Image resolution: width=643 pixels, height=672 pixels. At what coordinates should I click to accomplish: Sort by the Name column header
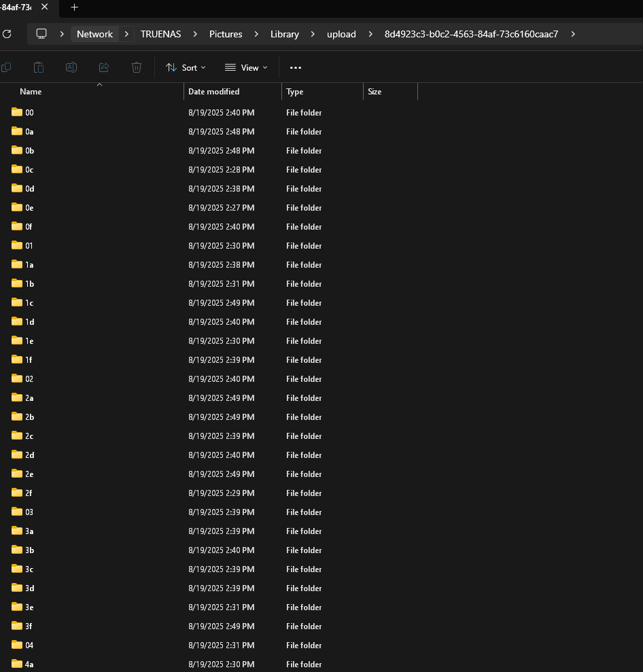[x=31, y=92]
